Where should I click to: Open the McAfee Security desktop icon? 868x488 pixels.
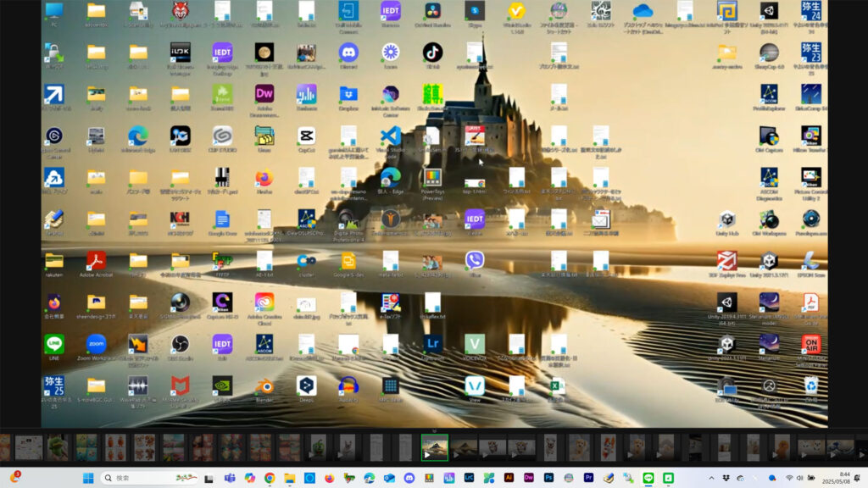click(180, 386)
